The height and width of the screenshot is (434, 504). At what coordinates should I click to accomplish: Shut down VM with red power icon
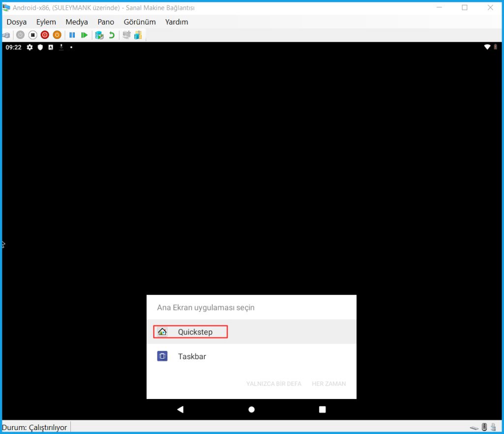[x=45, y=35]
